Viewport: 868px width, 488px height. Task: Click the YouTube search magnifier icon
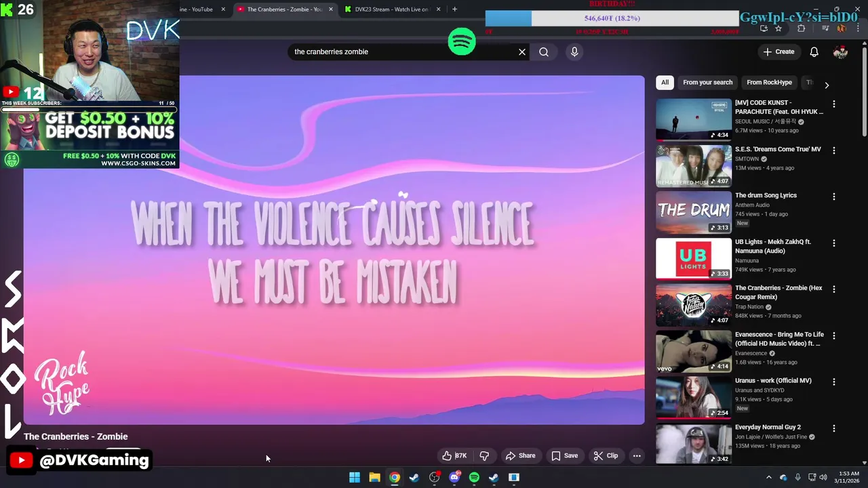544,52
